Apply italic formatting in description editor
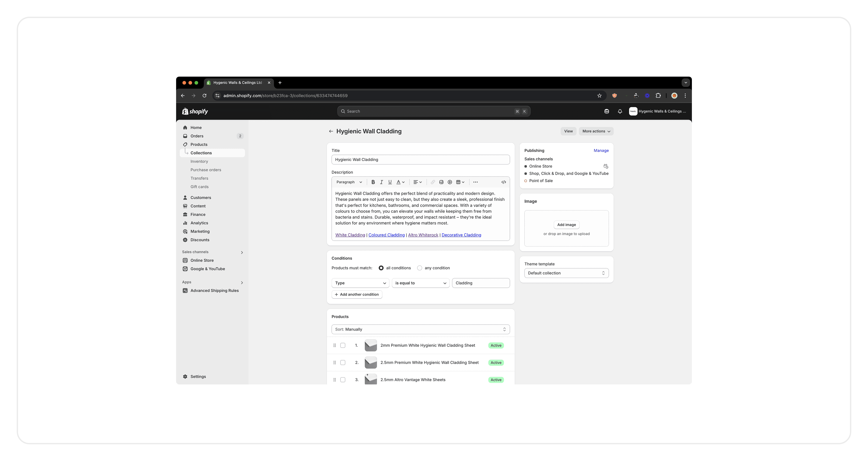The width and height of the screenshot is (868, 461). (x=381, y=182)
